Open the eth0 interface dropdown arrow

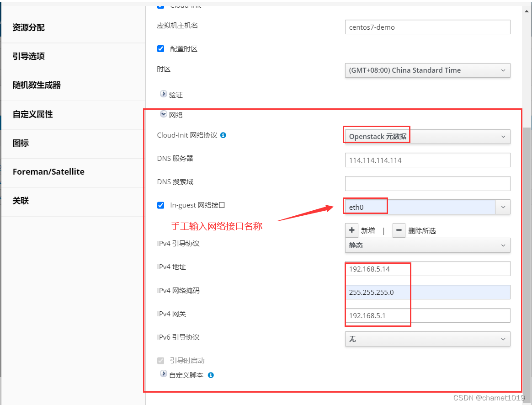(503, 207)
